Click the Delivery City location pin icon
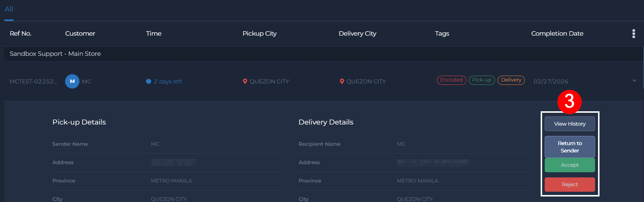 342,82
